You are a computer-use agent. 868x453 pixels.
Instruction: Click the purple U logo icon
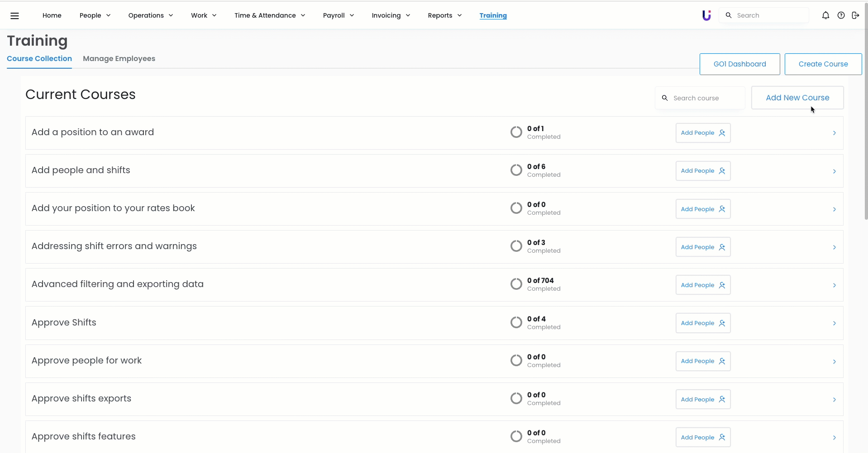pos(706,15)
